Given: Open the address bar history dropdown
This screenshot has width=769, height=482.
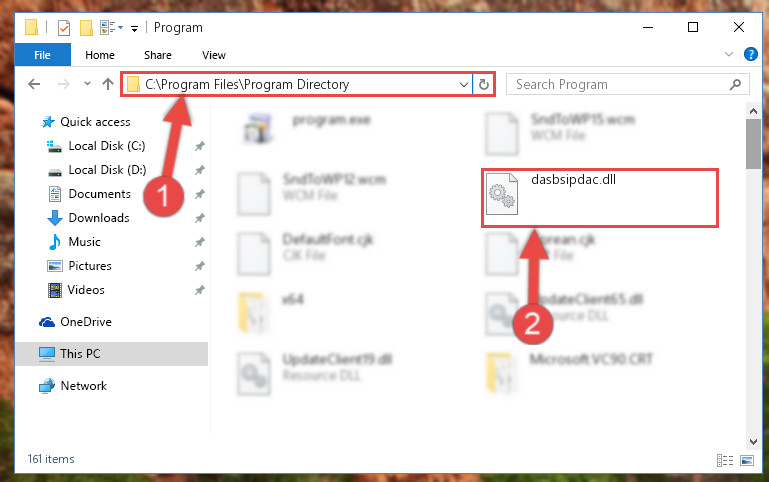Looking at the screenshot, I should 463,84.
